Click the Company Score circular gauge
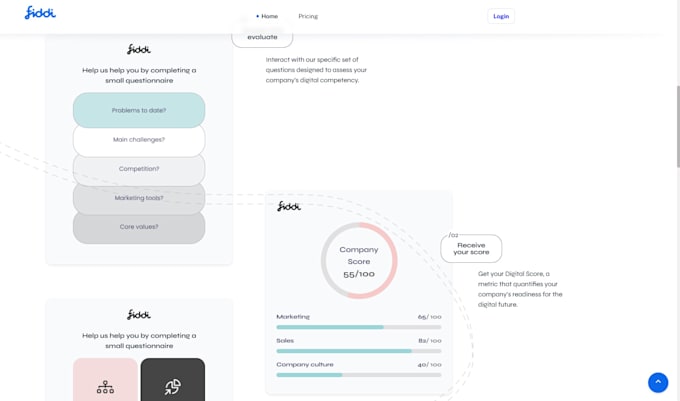The height and width of the screenshot is (401, 680). pyautogui.click(x=359, y=261)
